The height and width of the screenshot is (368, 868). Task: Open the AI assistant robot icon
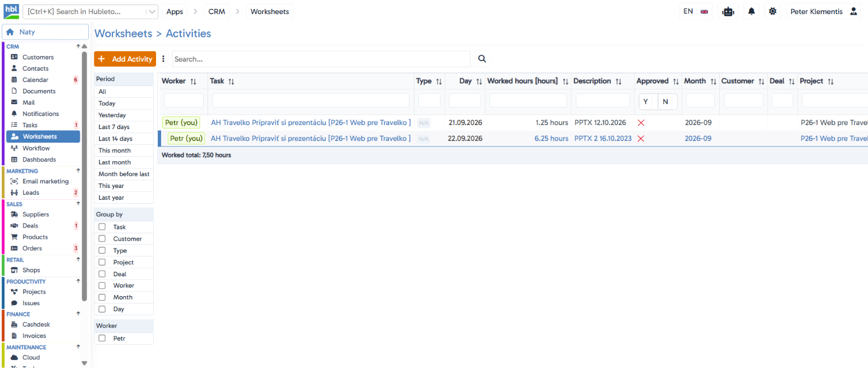click(728, 11)
